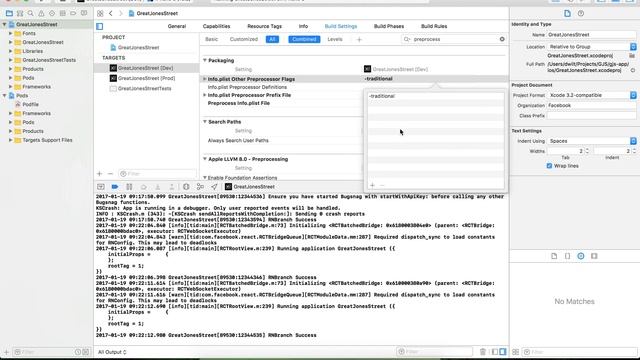Clear console with trash icon

click(483, 352)
